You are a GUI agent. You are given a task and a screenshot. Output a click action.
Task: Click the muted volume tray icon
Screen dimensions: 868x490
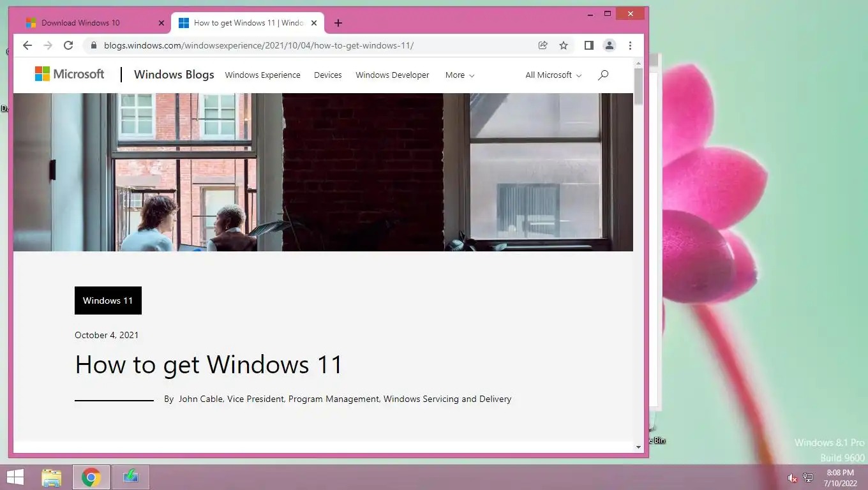tap(792, 478)
